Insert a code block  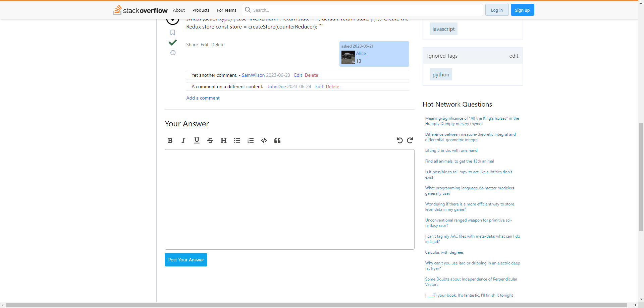click(x=264, y=140)
